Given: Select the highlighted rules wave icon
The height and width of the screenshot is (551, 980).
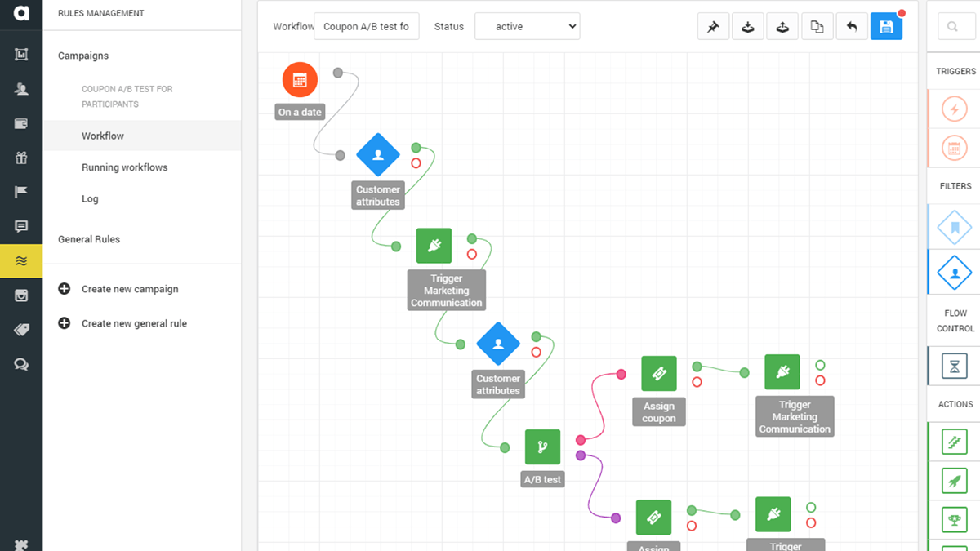Looking at the screenshot, I should click(21, 261).
